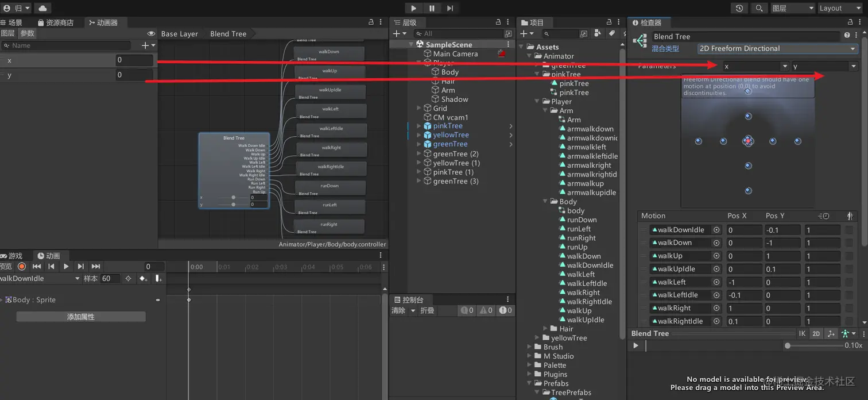Go to next keyframe in Animation window
868x400 pixels.
pyautogui.click(x=81, y=267)
